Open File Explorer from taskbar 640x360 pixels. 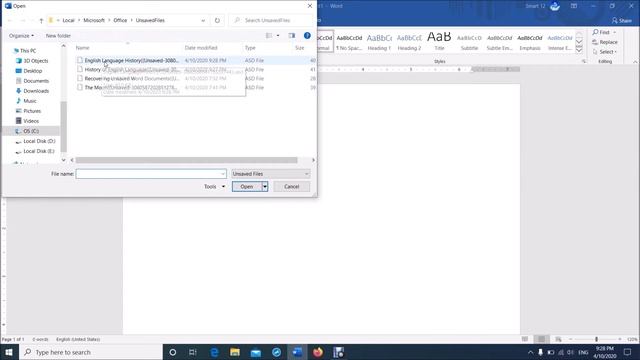tap(235, 352)
